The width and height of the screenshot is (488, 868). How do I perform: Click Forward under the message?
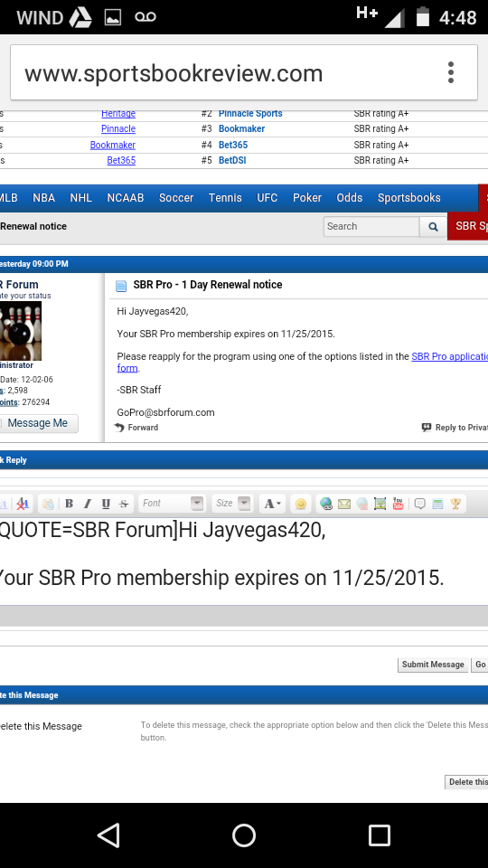[x=136, y=428]
